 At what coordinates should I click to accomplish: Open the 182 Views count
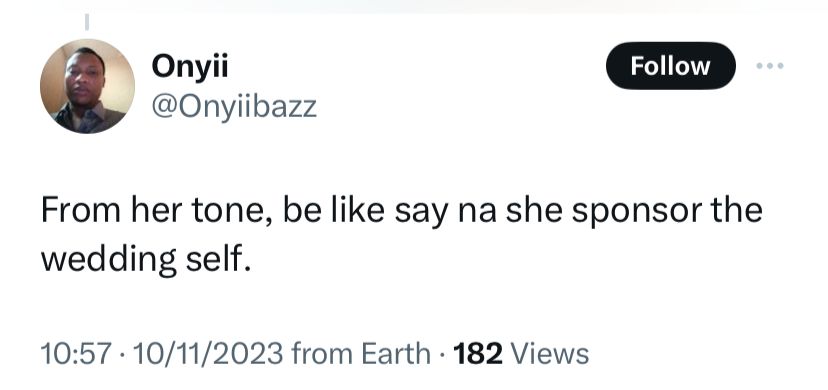point(521,354)
